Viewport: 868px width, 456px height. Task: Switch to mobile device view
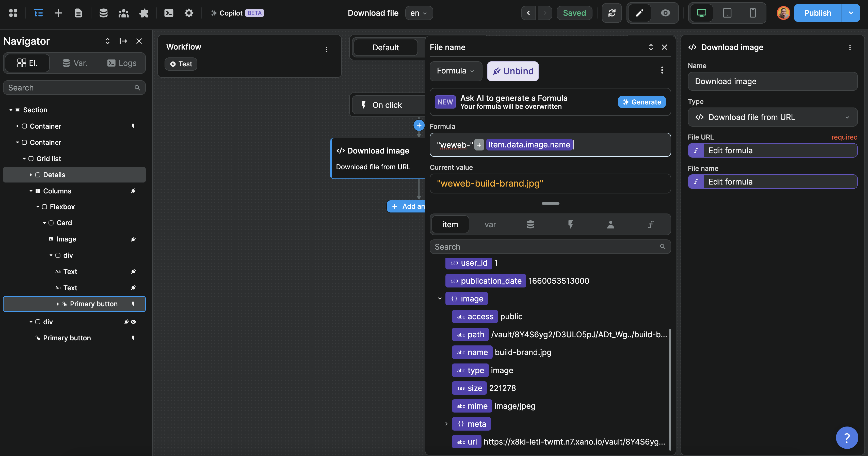tap(752, 13)
